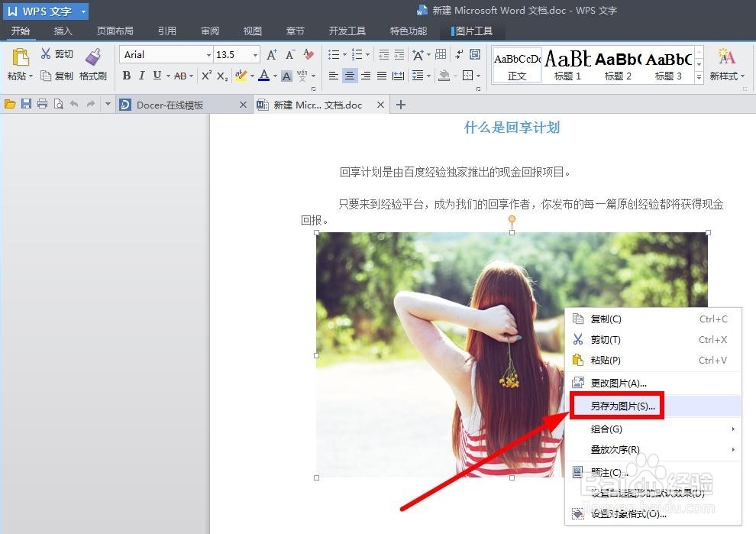Open borders dropdown arrow
The width and height of the screenshot is (756, 534).
tap(478, 76)
